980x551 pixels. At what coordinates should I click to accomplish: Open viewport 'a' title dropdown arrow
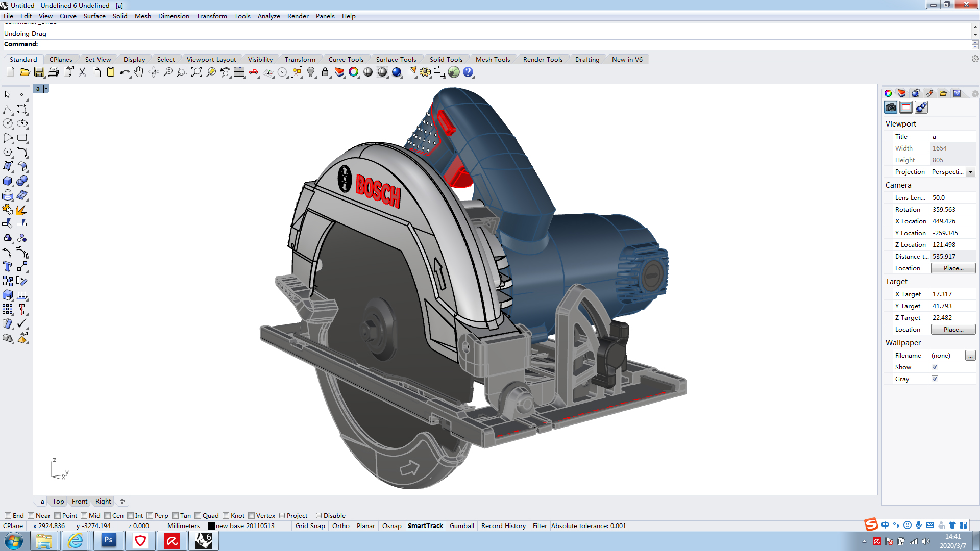[46, 89]
